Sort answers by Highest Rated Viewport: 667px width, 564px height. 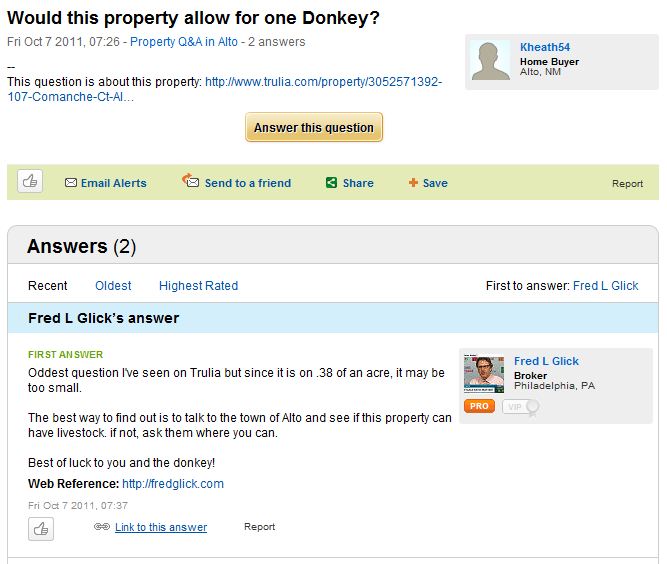pos(198,286)
